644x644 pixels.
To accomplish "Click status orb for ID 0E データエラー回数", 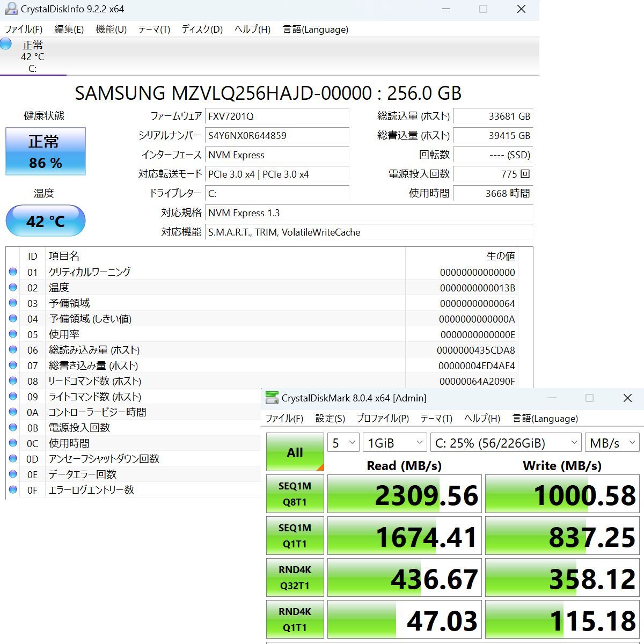I will (x=13, y=474).
